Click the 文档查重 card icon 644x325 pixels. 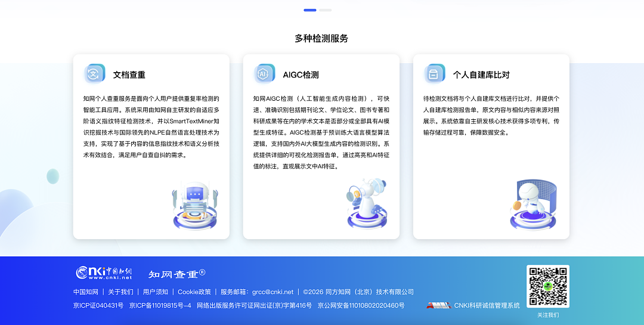[x=94, y=74]
